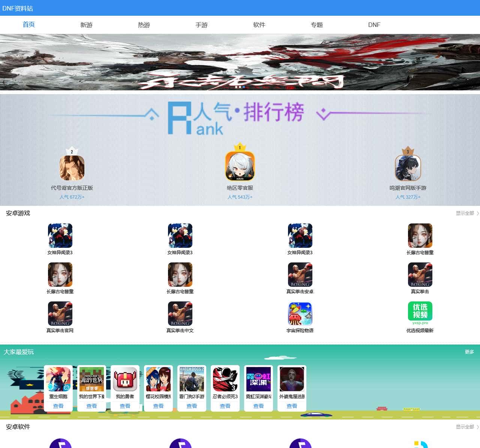Image resolution: width=480 pixels, height=448 pixels.
Task: Click 查看 under 我的世界 game
Action: tap(91, 406)
